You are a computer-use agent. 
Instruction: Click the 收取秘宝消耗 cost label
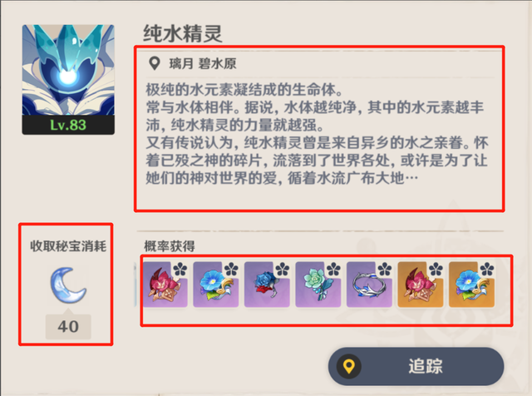point(68,246)
